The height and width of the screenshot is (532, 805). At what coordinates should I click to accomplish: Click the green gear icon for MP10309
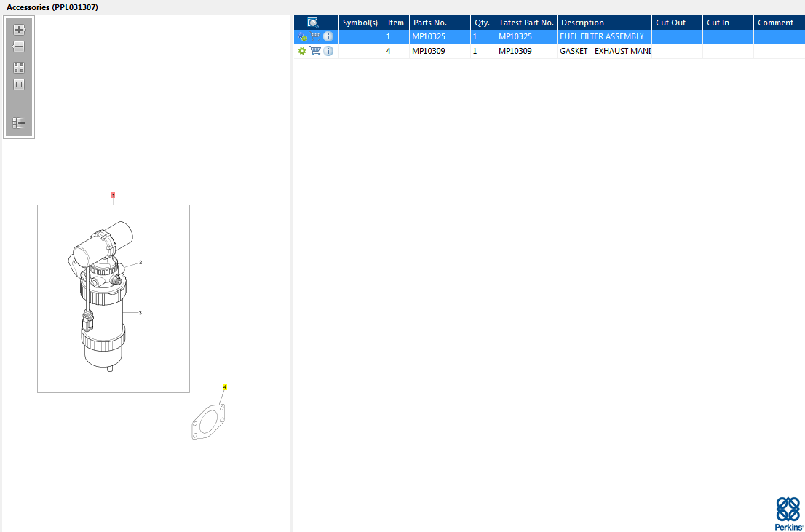click(x=302, y=51)
